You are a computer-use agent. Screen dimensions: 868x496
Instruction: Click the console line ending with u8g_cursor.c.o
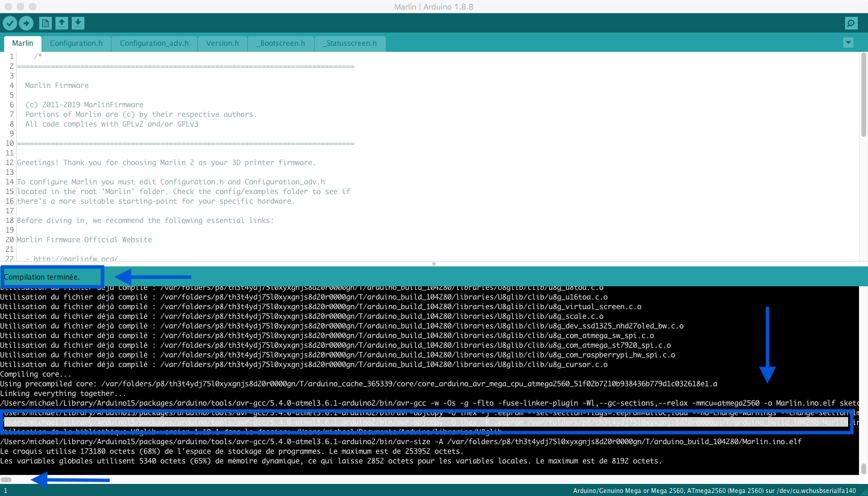coord(304,365)
